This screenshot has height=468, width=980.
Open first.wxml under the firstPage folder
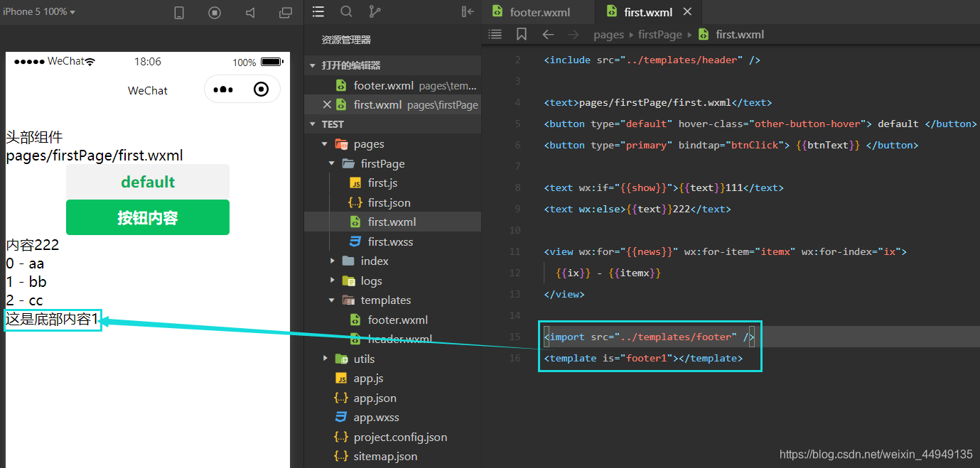click(x=392, y=222)
